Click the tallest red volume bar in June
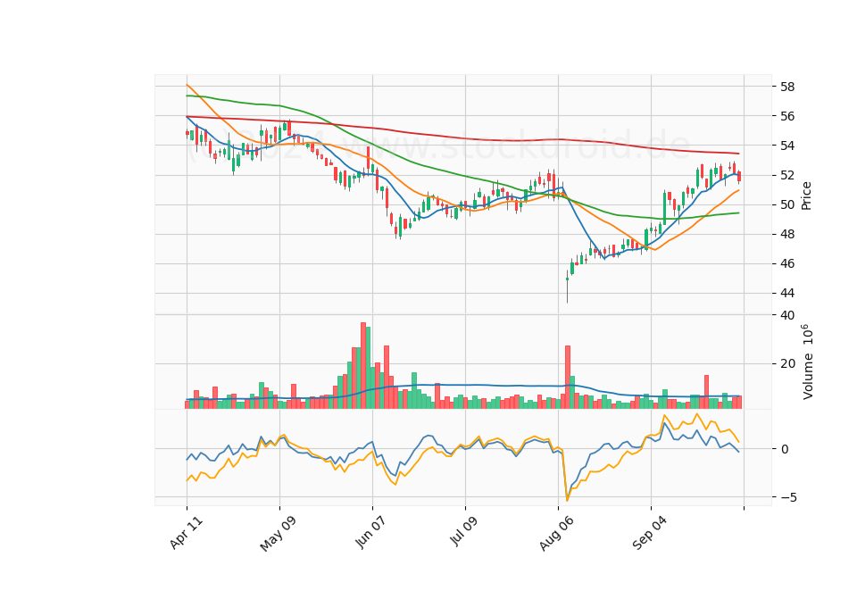The image size is (857, 616). tap(363, 365)
